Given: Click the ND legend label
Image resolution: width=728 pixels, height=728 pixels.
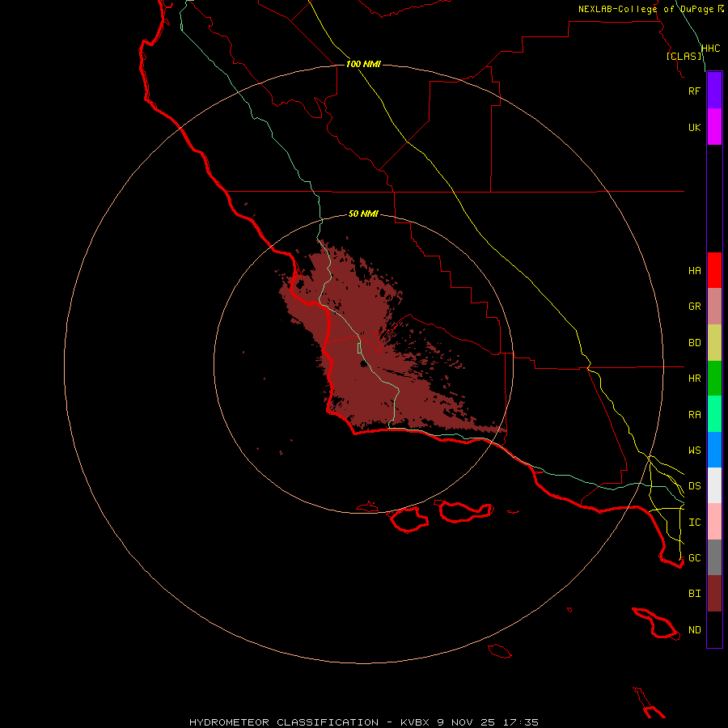Looking at the screenshot, I should [694, 630].
